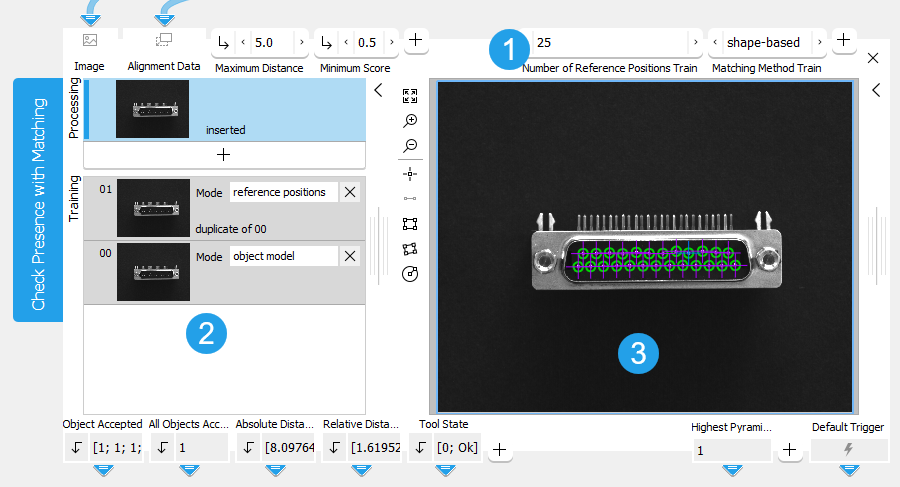900x487 pixels.
Task: Collapse the left image list panel
Action: click(378, 90)
